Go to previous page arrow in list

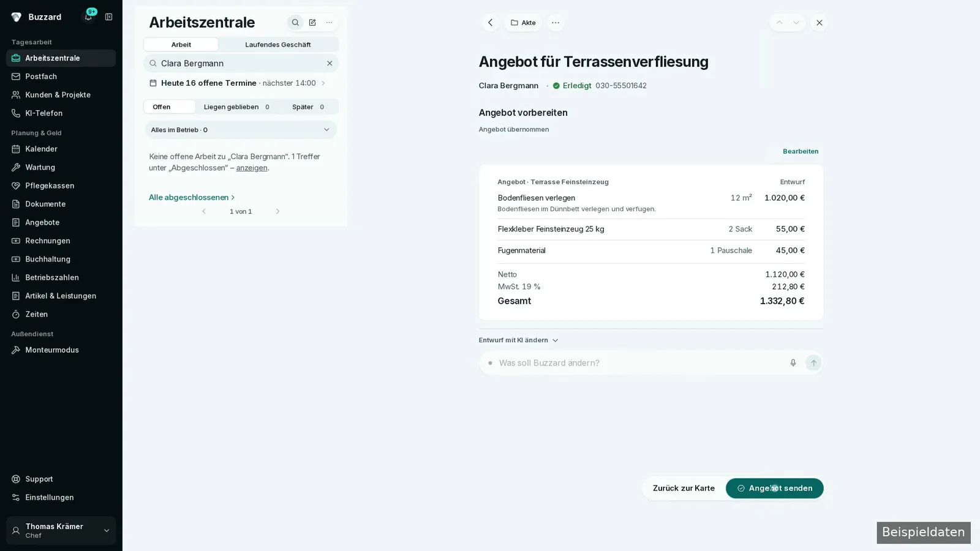coord(204,211)
